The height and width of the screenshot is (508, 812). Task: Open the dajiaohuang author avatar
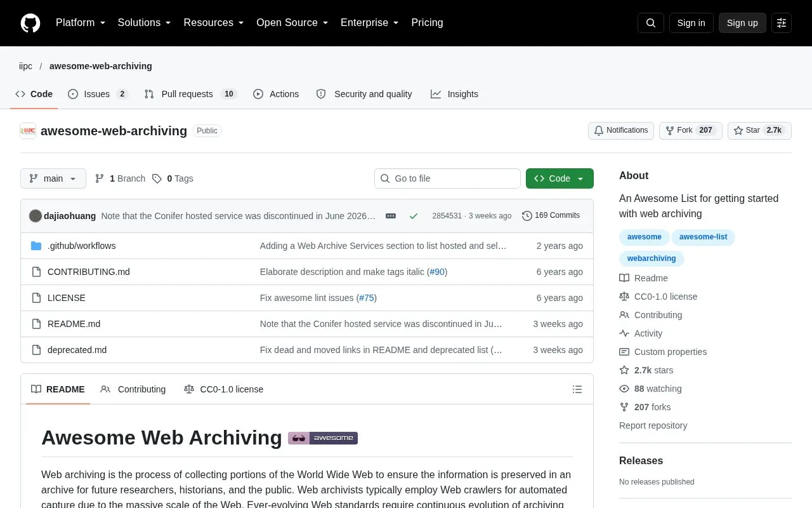(x=36, y=216)
